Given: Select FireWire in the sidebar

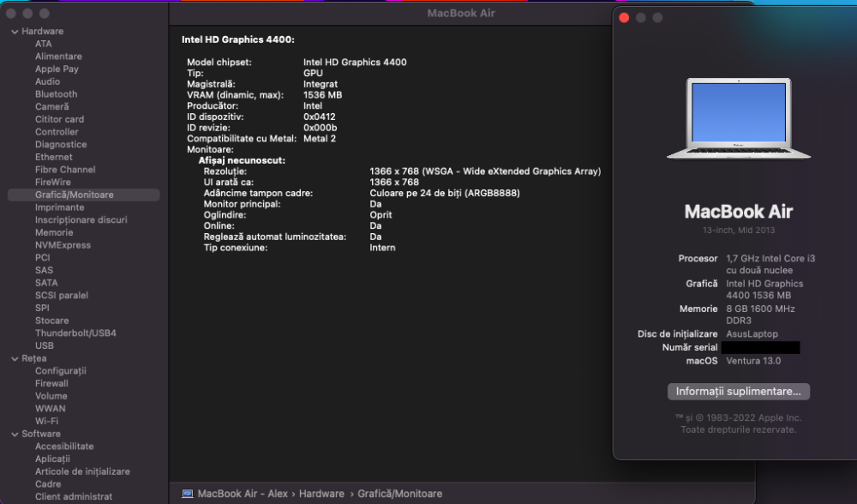Looking at the screenshot, I should (x=53, y=182).
